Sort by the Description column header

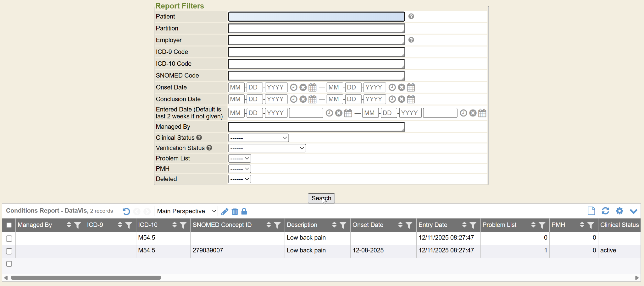click(x=334, y=225)
